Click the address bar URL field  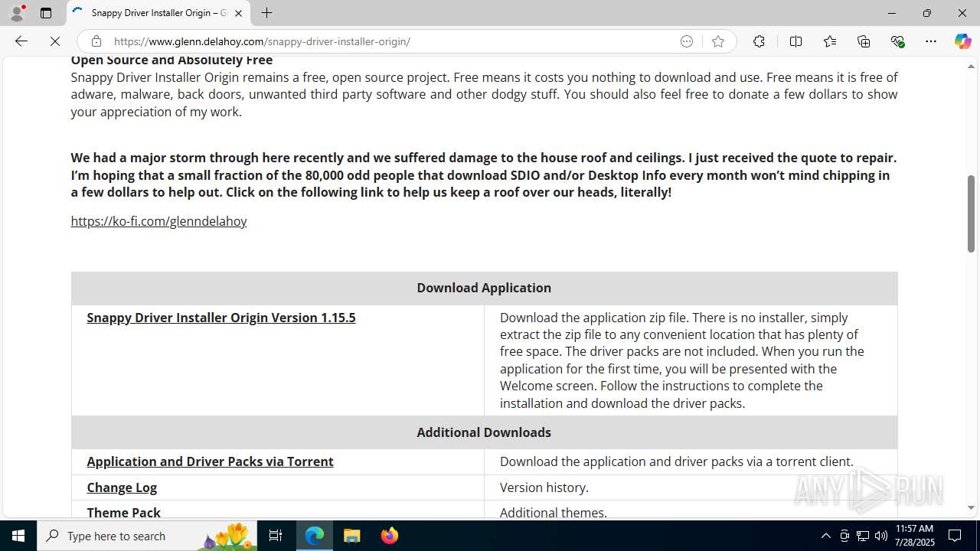point(390,41)
